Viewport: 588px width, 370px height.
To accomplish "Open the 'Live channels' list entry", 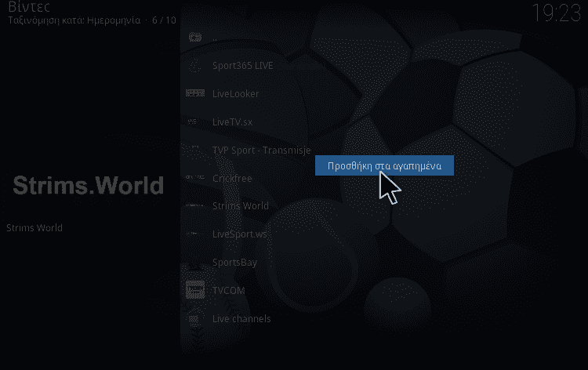I will tap(241, 318).
